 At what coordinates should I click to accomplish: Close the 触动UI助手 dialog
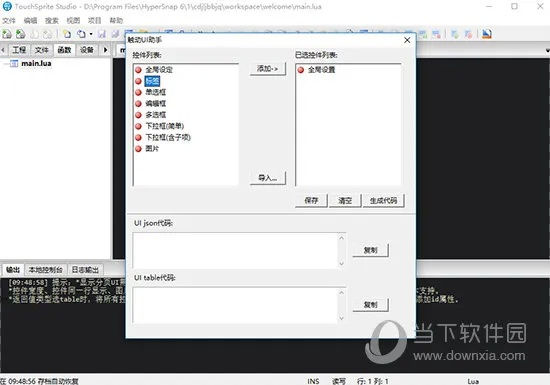[x=407, y=40]
